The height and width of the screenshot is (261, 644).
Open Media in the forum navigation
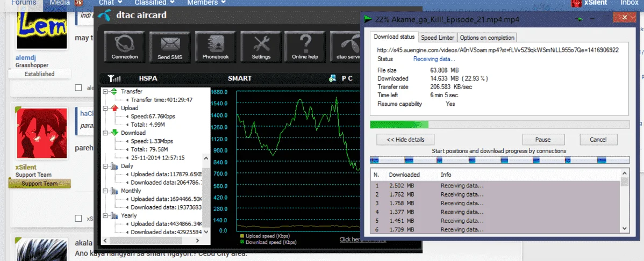(60, 3)
